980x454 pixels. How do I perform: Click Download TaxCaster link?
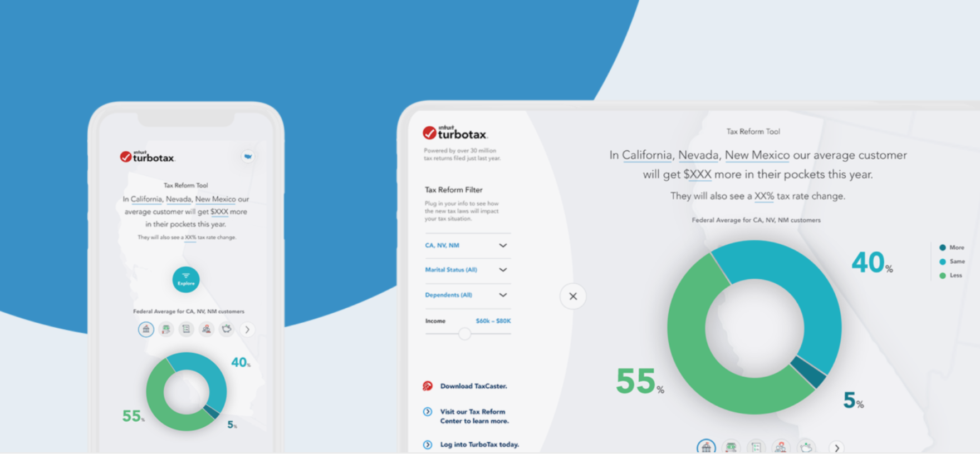click(x=473, y=386)
